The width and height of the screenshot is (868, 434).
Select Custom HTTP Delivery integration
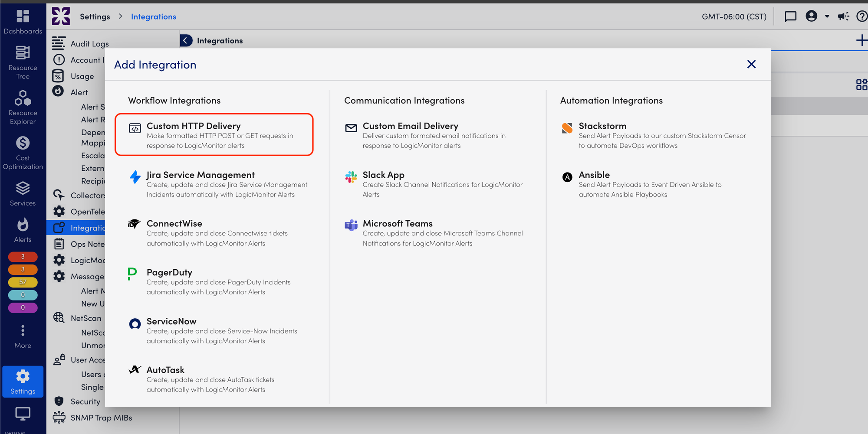click(214, 135)
